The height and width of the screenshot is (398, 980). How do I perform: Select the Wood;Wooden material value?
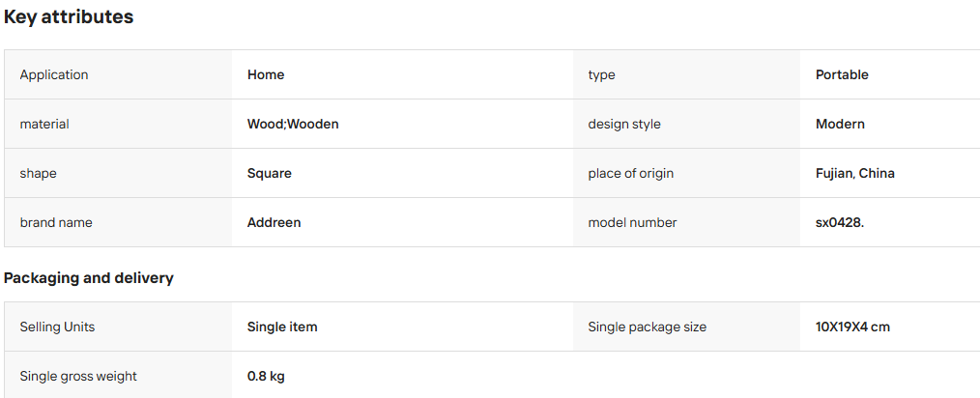[x=293, y=124]
